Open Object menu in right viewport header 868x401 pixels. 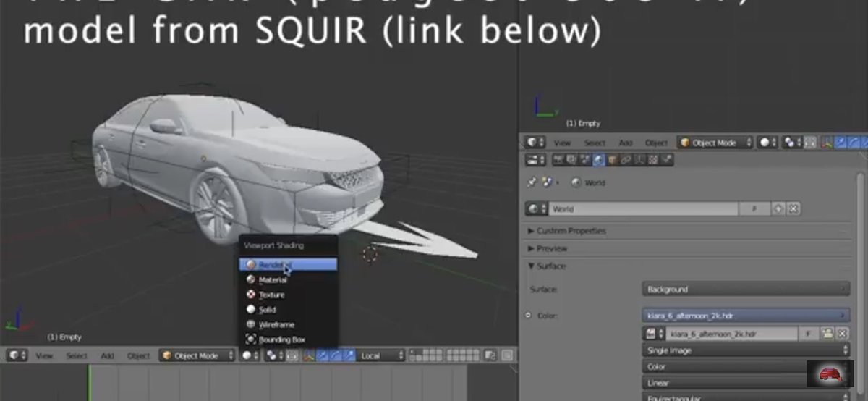coord(656,143)
